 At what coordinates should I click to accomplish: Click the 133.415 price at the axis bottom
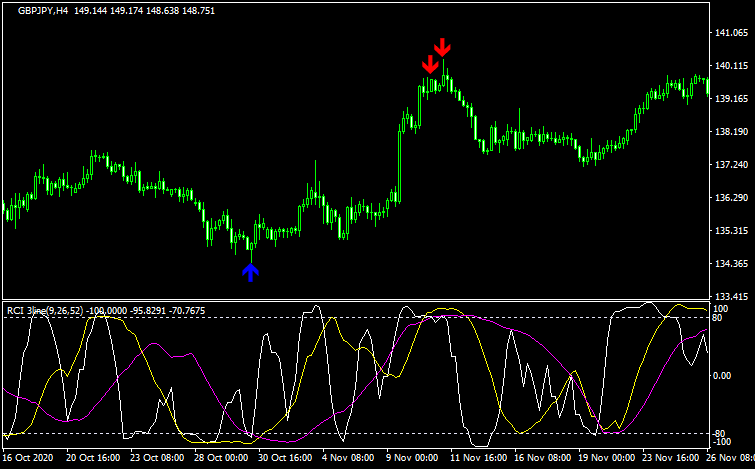(x=733, y=297)
